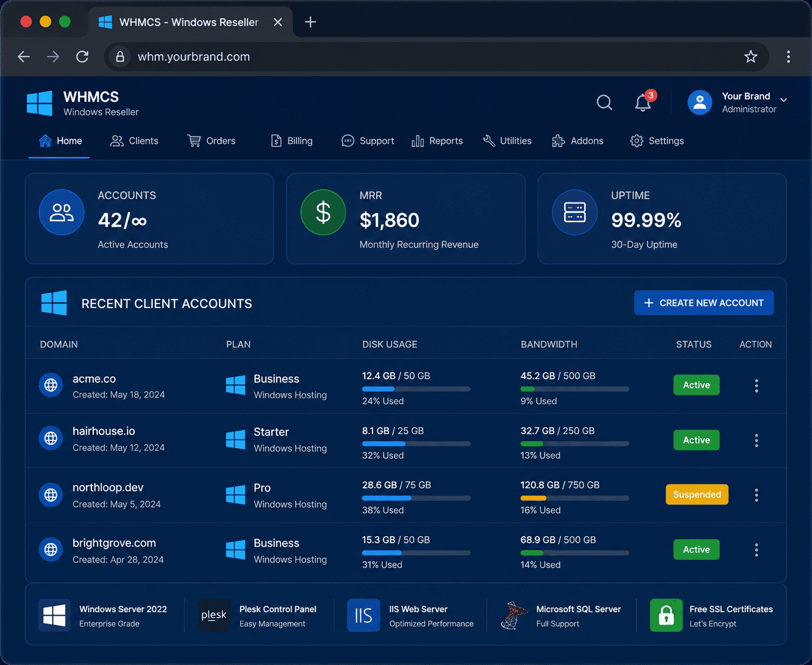Click the Windows plan icon next to Pro

click(x=236, y=495)
